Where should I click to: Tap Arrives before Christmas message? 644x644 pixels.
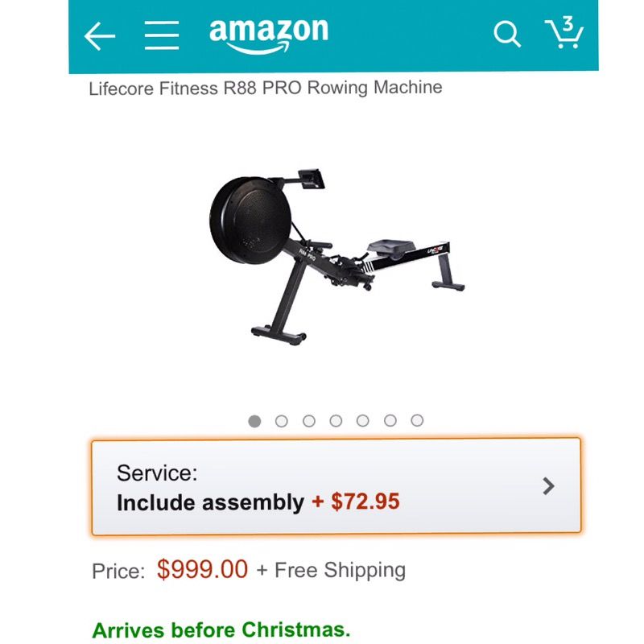pyautogui.click(x=221, y=630)
